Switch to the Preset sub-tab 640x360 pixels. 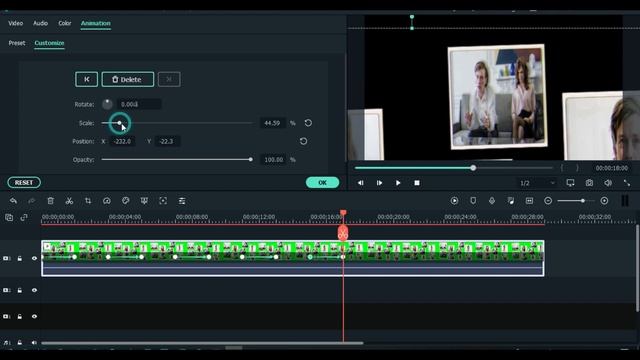(x=17, y=43)
